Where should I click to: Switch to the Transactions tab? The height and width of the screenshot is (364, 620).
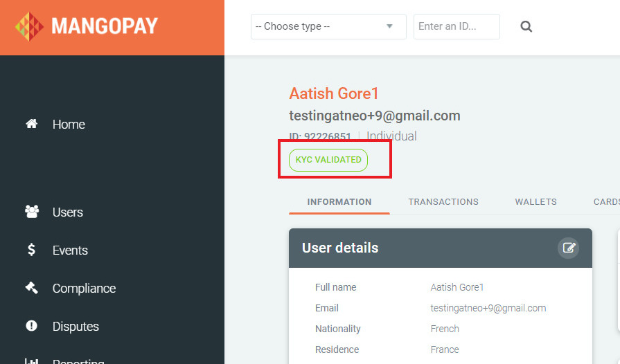pos(443,202)
